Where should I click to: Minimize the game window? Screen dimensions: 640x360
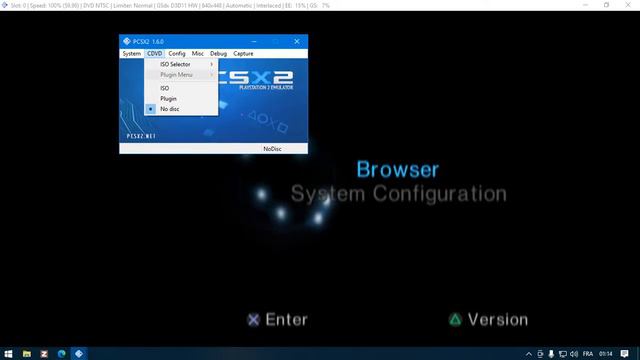pyautogui.click(x=585, y=5)
